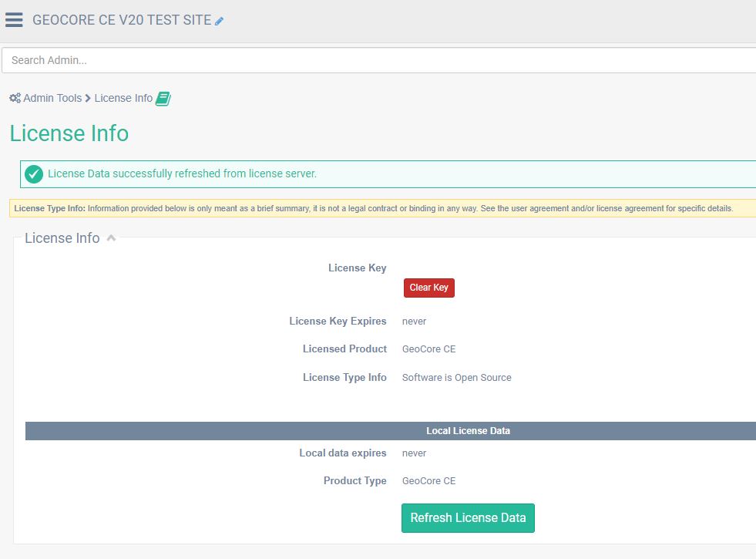The image size is (756, 559).
Task: Focus the Search Admin field
Action: 379,60
